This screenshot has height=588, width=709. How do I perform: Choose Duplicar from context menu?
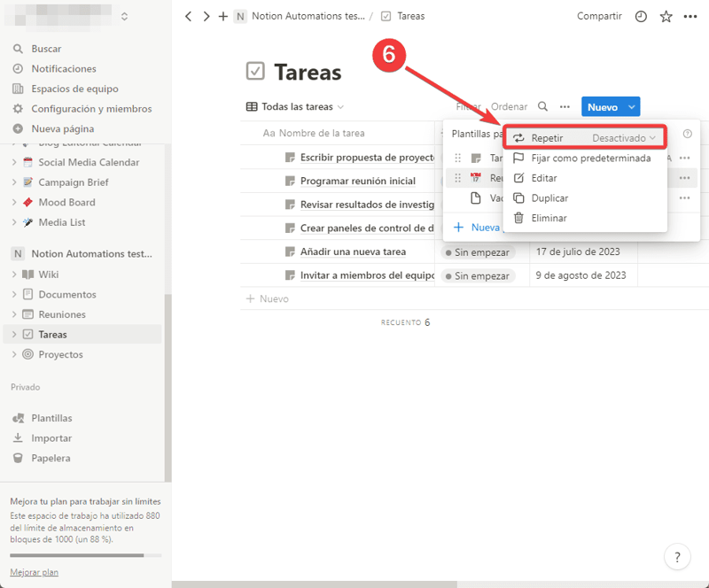pyautogui.click(x=549, y=198)
